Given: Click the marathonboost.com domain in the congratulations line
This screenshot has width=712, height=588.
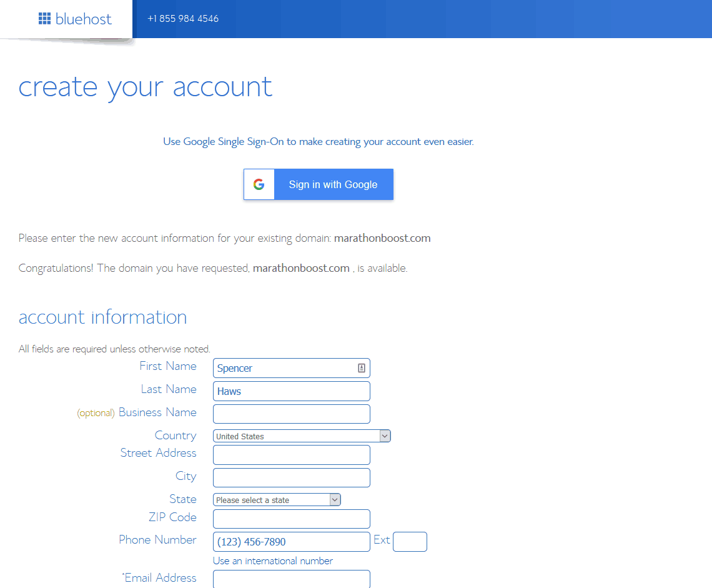Looking at the screenshot, I should click(301, 268).
